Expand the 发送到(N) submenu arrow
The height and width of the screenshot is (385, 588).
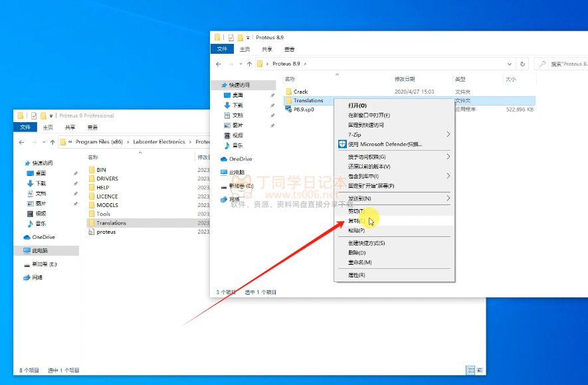pos(448,198)
